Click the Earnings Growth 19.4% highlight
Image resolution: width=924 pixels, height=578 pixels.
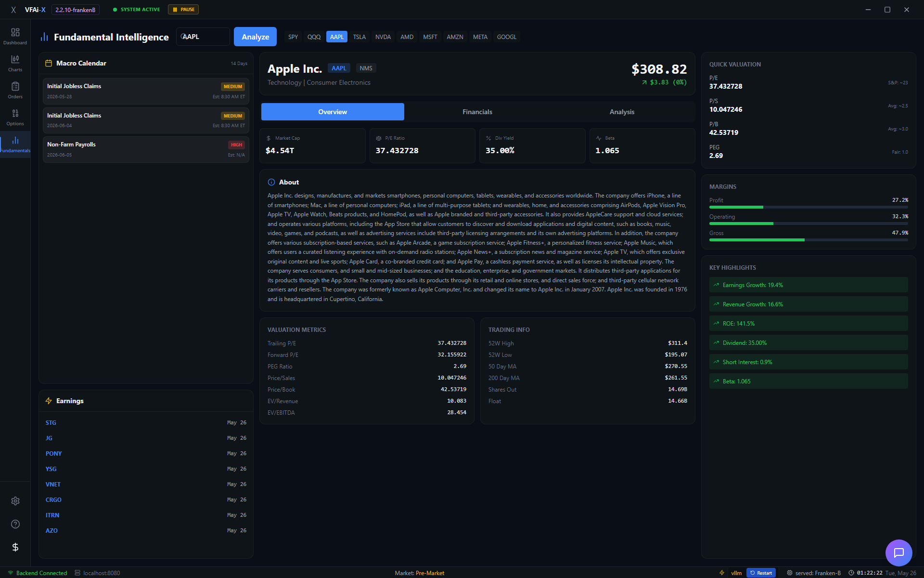pyautogui.click(x=808, y=285)
